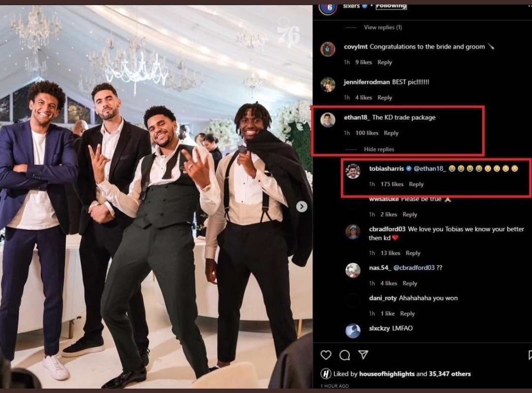This screenshot has width=532, height=393.
Task: Open tobiasharris profile picture
Action: [353, 171]
